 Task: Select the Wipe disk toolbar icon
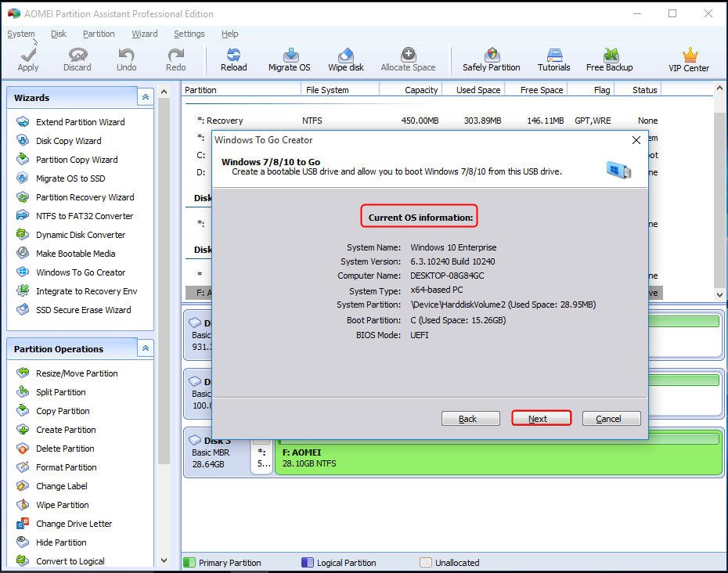click(346, 60)
